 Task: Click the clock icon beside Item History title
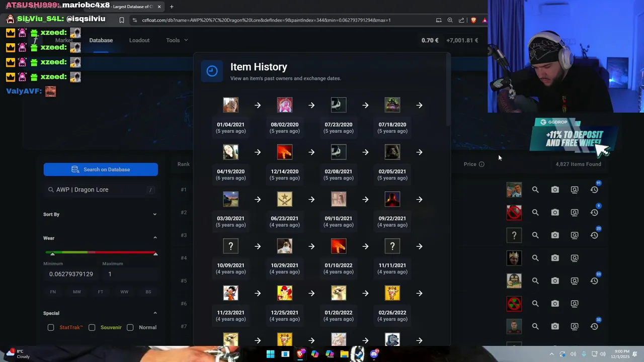(x=212, y=71)
